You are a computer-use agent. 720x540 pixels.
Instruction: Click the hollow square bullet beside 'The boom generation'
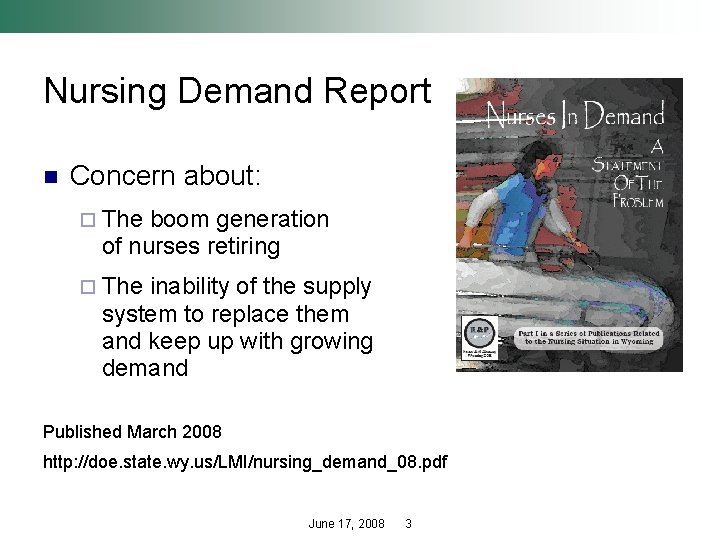pyautogui.click(x=88, y=220)
